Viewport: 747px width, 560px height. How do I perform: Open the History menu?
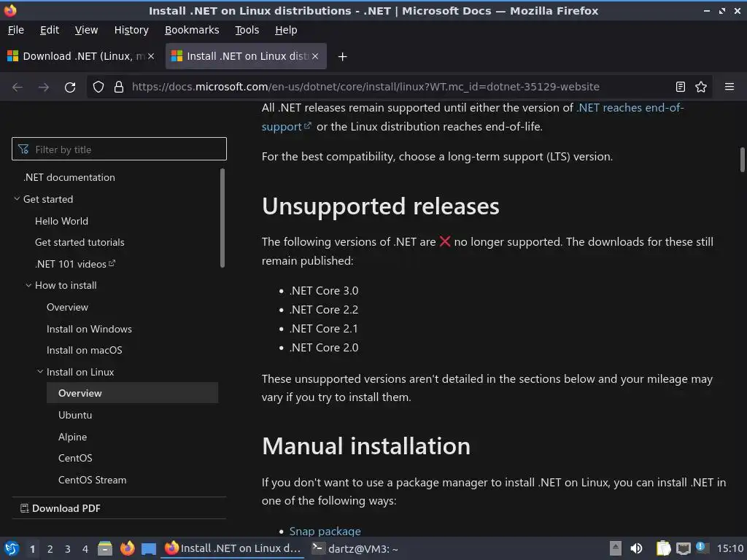pos(131,30)
